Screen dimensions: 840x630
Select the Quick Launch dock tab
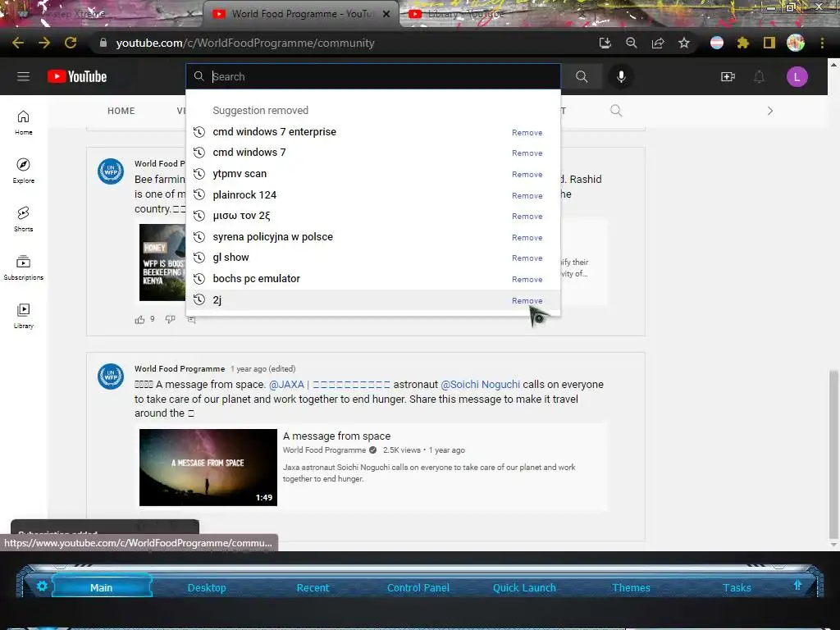(x=524, y=587)
